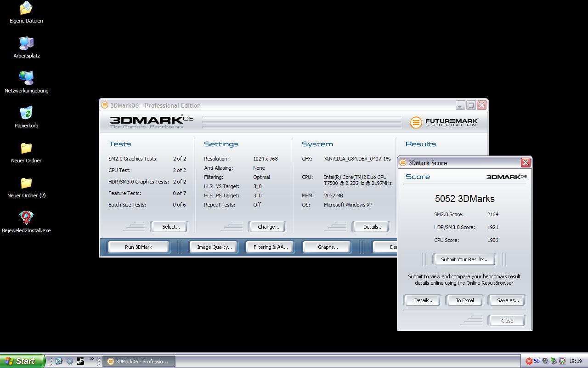Click the Intel Core 2 Duo CPU text
The image size is (588, 368).
tap(357, 180)
